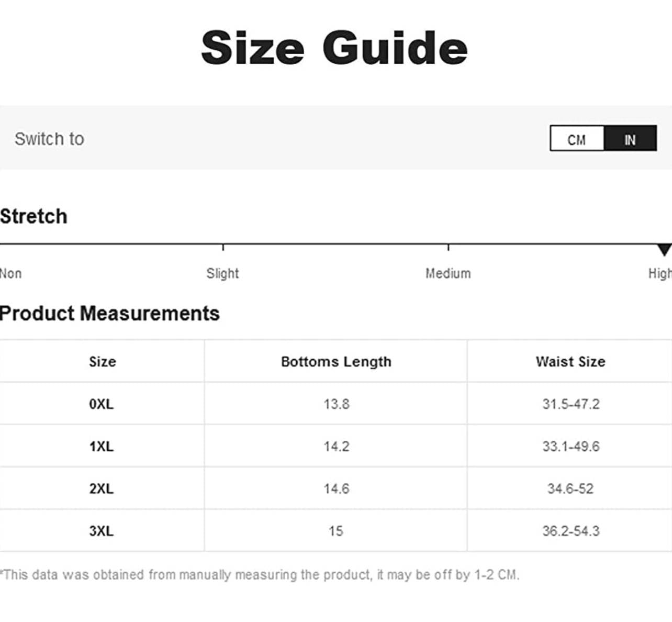Click the Waist Size column header

pos(570,362)
